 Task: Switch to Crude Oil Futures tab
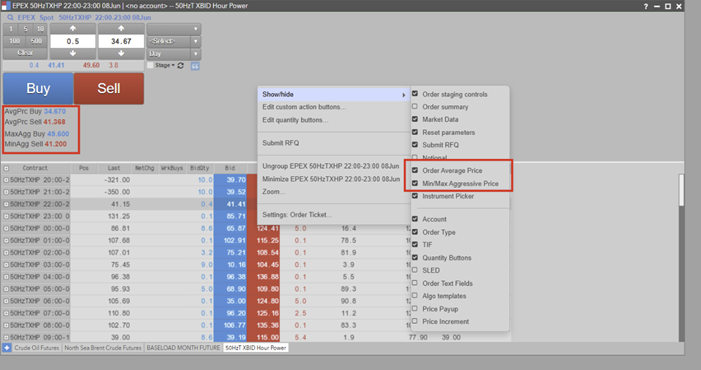click(x=37, y=348)
